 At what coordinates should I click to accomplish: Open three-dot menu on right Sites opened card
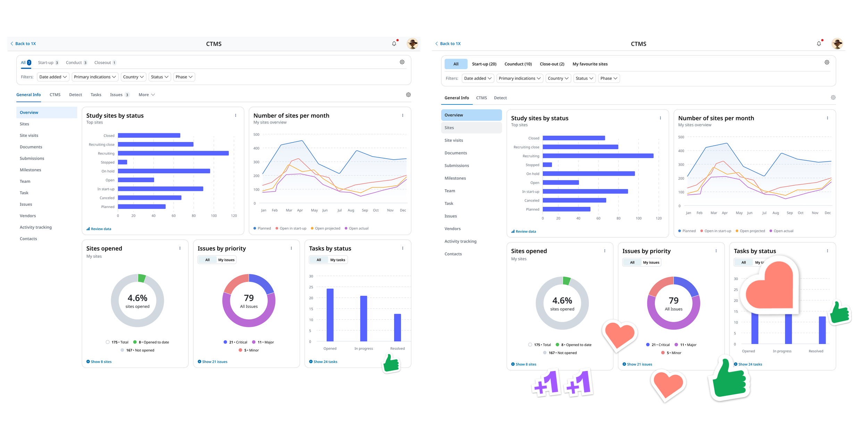tap(604, 251)
